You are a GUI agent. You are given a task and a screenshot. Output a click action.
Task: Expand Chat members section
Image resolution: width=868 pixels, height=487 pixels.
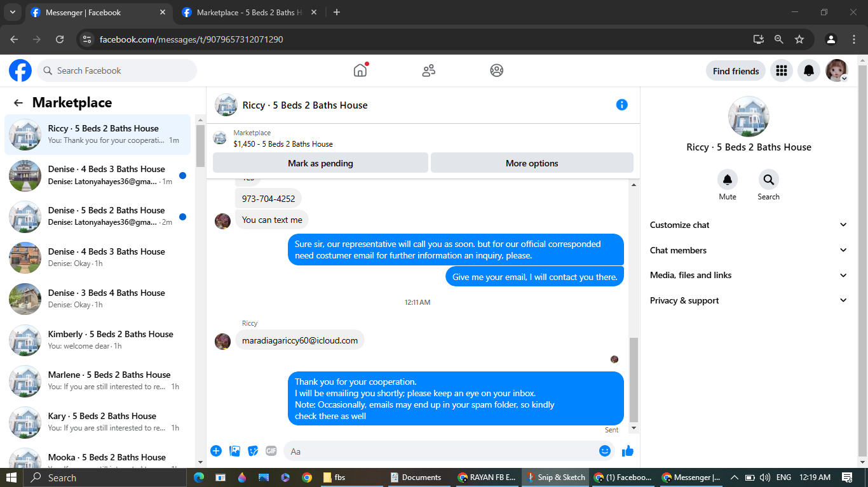tap(749, 250)
